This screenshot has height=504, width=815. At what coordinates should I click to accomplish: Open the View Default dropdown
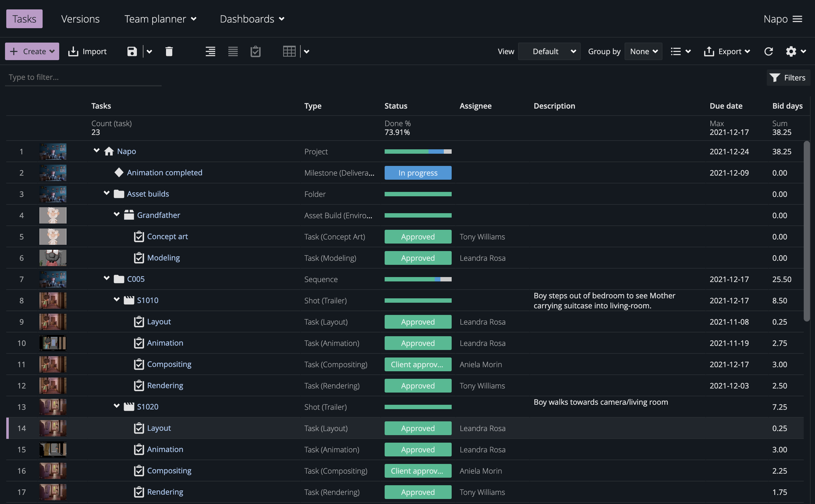pos(549,51)
